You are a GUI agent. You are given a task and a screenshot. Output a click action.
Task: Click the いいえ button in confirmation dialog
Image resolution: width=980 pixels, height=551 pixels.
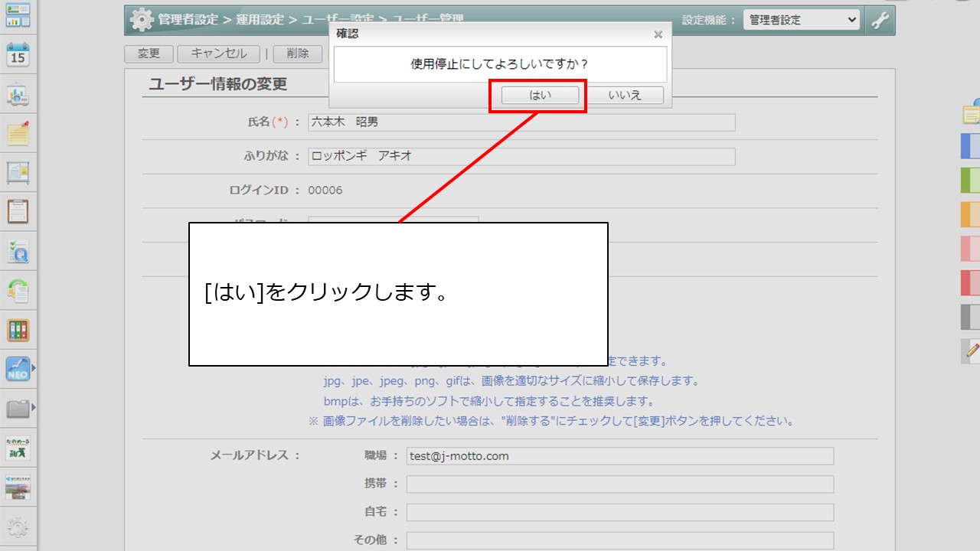[x=625, y=96]
